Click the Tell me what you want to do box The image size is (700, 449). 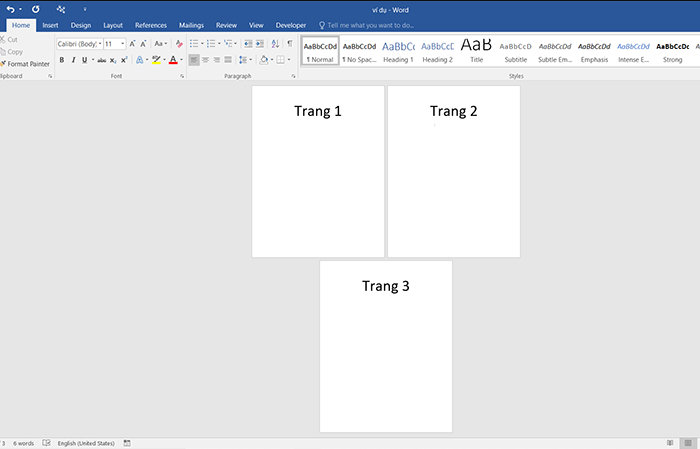click(x=366, y=25)
